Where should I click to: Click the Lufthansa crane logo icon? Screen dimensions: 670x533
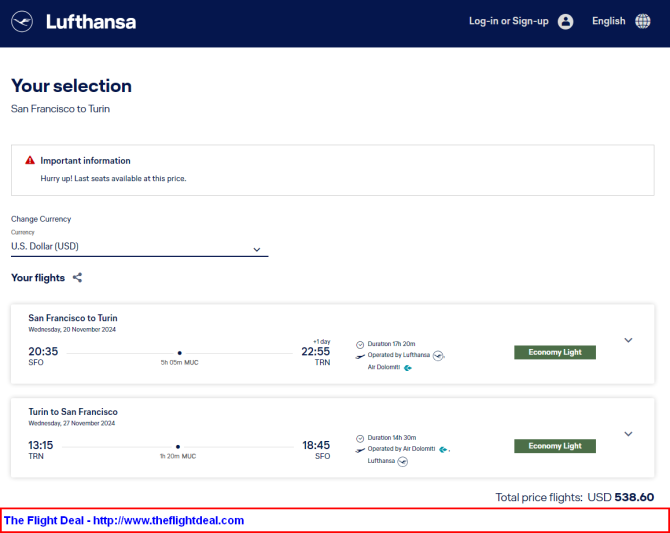tap(22, 21)
